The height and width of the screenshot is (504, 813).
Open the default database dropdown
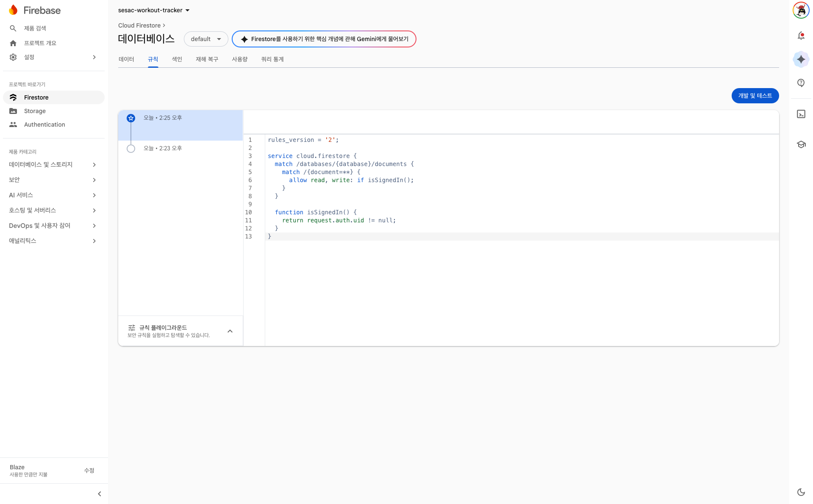pos(206,39)
